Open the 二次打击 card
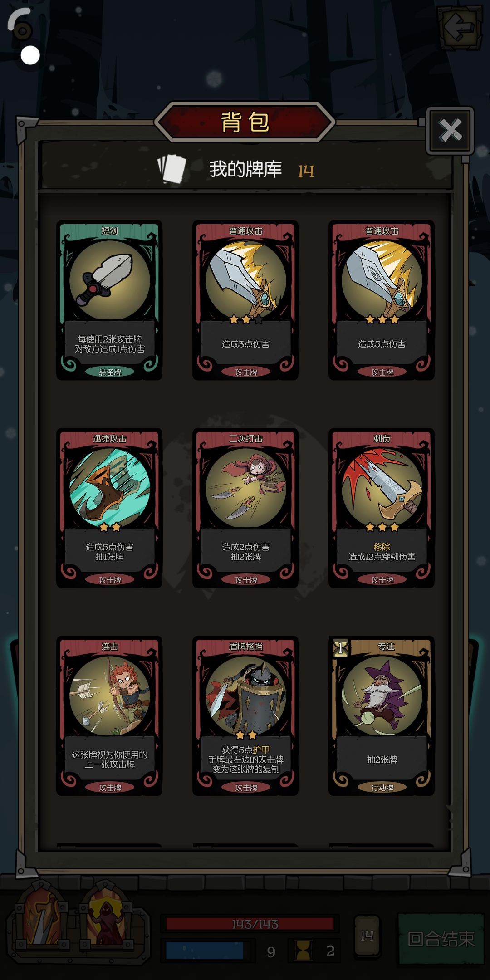The image size is (490, 980). tap(245, 508)
